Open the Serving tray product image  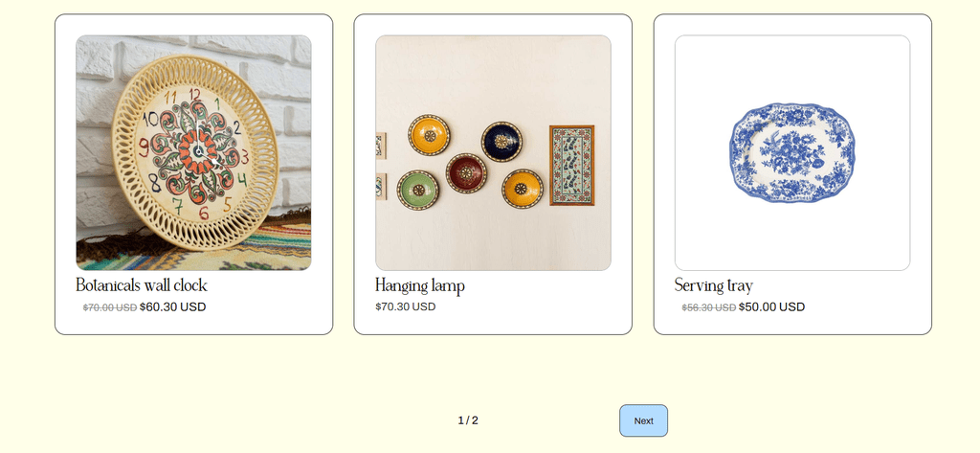point(792,152)
